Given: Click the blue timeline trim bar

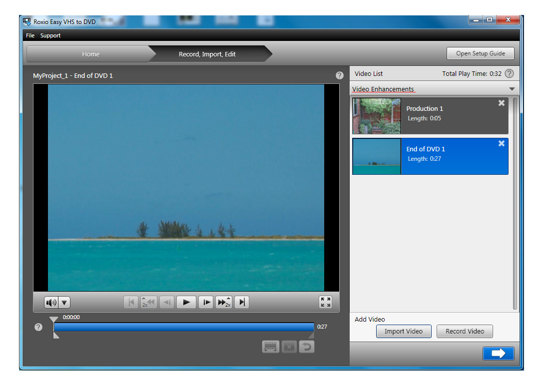Looking at the screenshot, I should pyautogui.click(x=184, y=327).
